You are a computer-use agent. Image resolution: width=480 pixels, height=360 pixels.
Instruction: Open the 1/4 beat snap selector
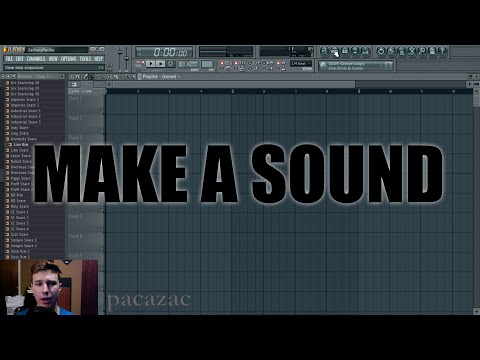301,63
